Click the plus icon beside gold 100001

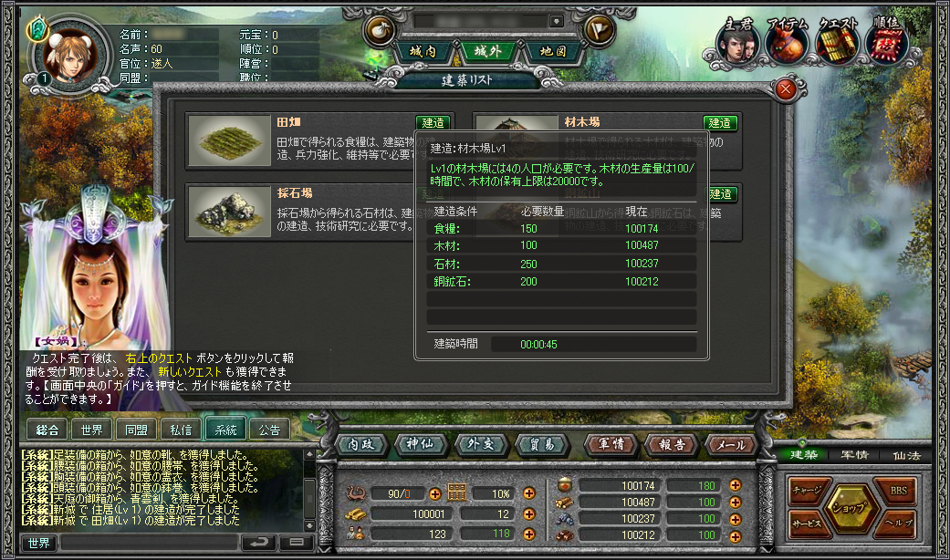[x=528, y=514]
